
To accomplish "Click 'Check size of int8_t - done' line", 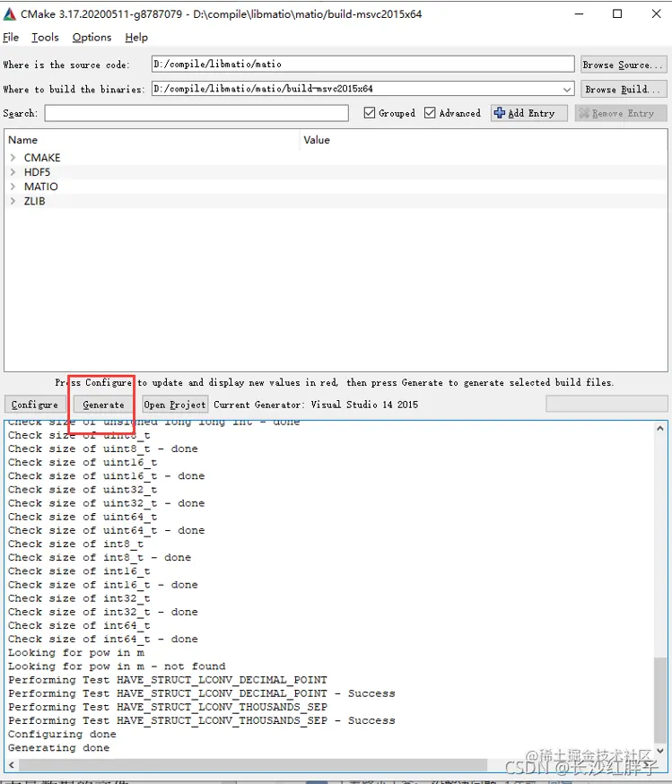I will [x=100, y=557].
